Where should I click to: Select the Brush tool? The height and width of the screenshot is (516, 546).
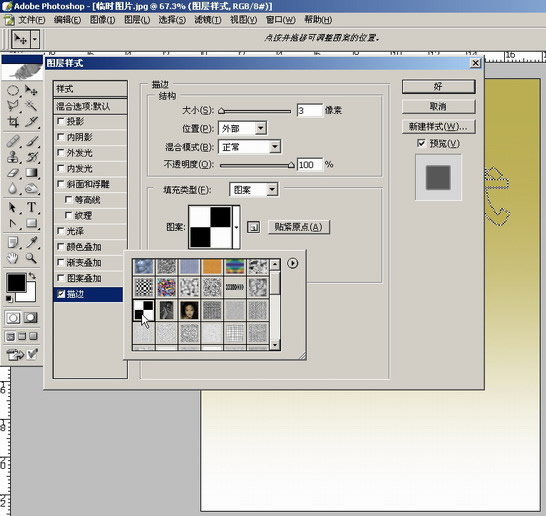coord(31,141)
